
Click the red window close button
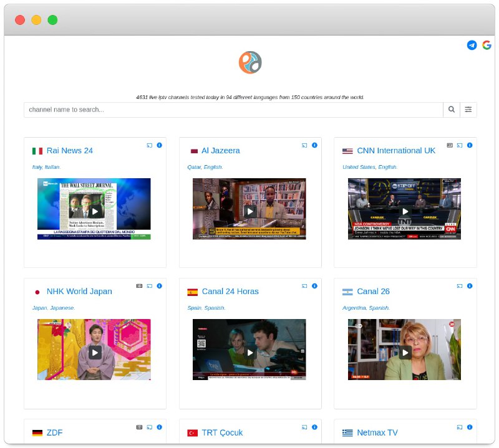point(20,20)
